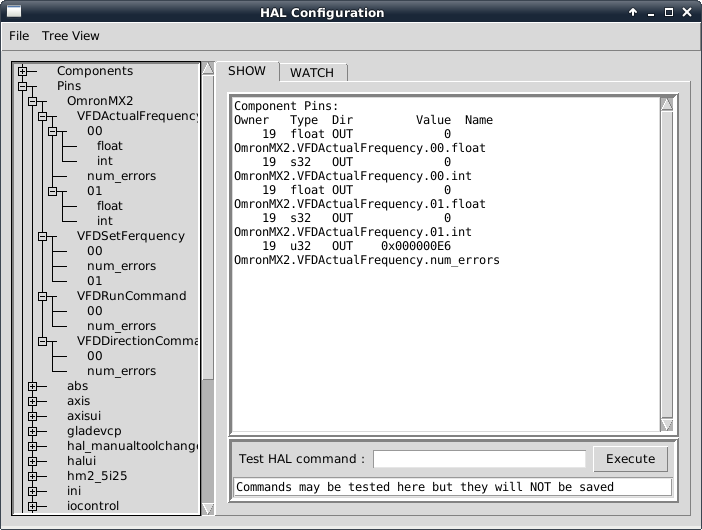Collapse the OmronMX2 node
Viewport: 702px width, 530px height.
click(32, 101)
